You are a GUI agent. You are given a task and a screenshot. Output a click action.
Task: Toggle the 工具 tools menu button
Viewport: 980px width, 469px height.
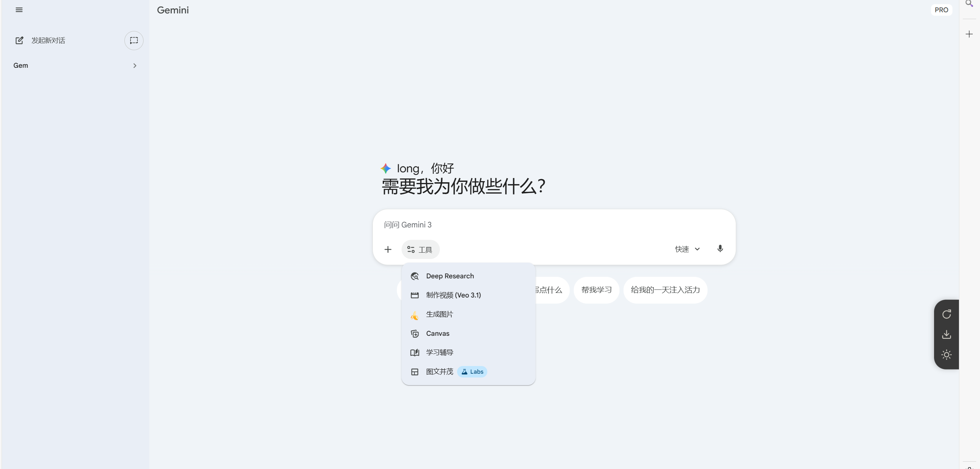[420, 250]
